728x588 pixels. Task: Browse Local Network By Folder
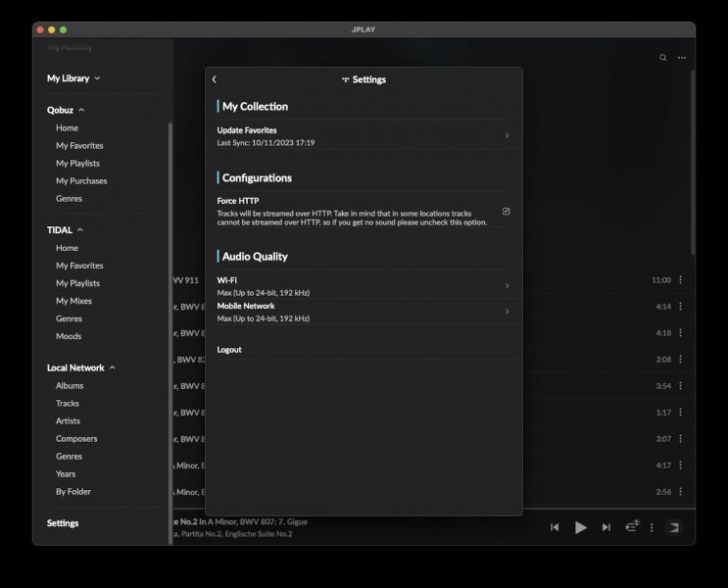coord(73,491)
